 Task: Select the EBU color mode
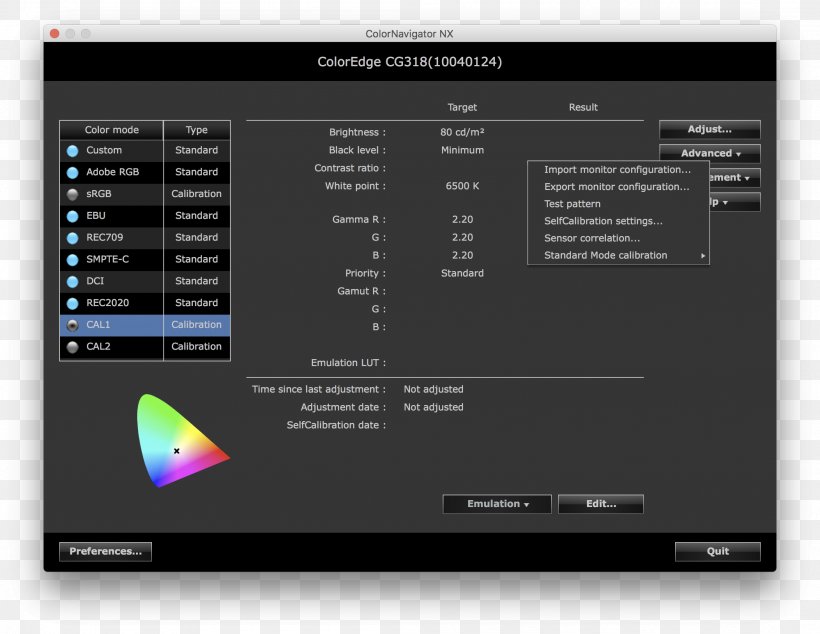145,216
